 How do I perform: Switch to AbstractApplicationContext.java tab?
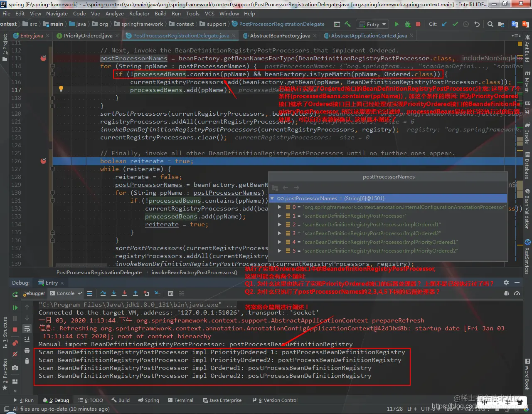pyautogui.click(x=369, y=36)
